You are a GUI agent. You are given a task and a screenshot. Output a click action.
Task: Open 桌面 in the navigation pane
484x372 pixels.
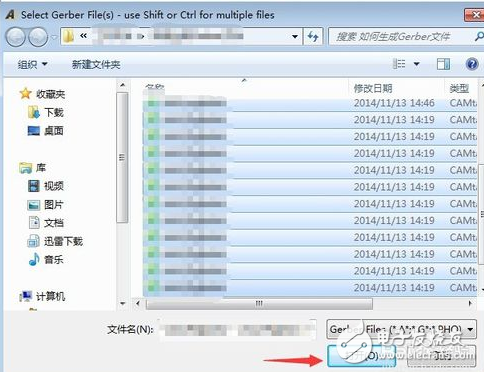(54, 131)
